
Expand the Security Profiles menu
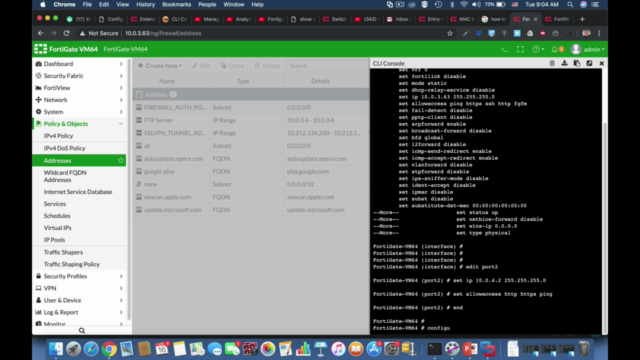(80, 276)
